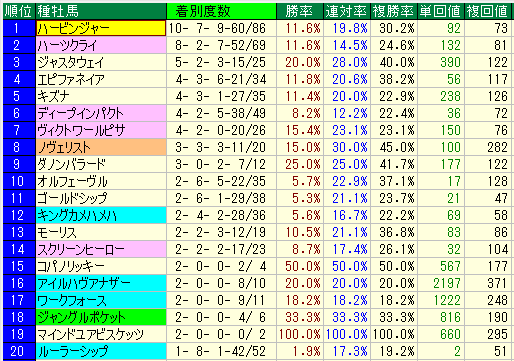
Task: Select アイルハヴアナザー's 2197 win return value
Action: 441,283
